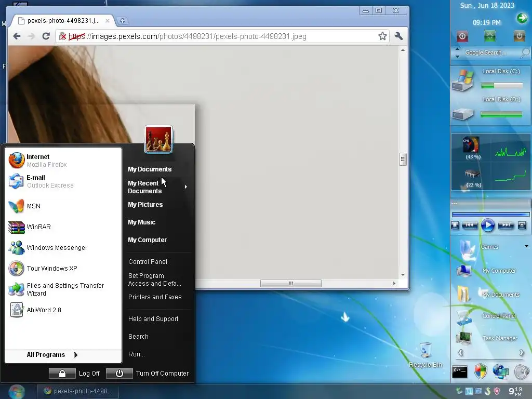Click the shortcuts panel right chevron

522,353
